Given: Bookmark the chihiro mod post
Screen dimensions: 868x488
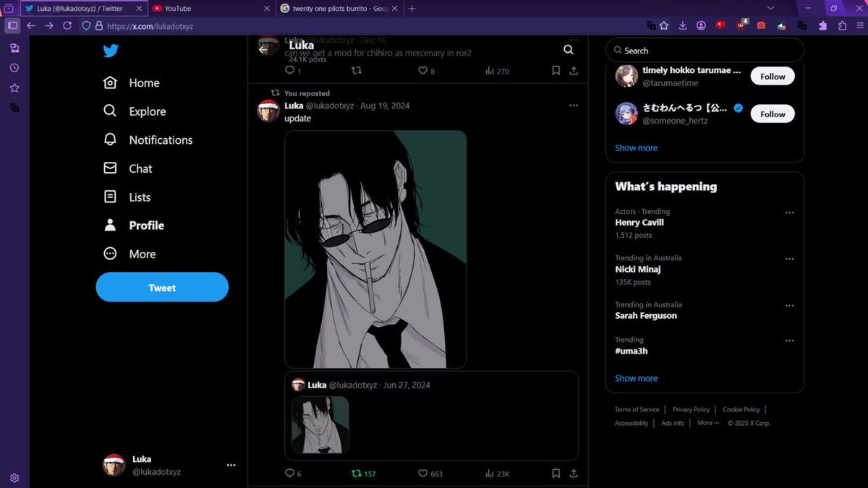Looking at the screenshot, I should click(556, 71).
